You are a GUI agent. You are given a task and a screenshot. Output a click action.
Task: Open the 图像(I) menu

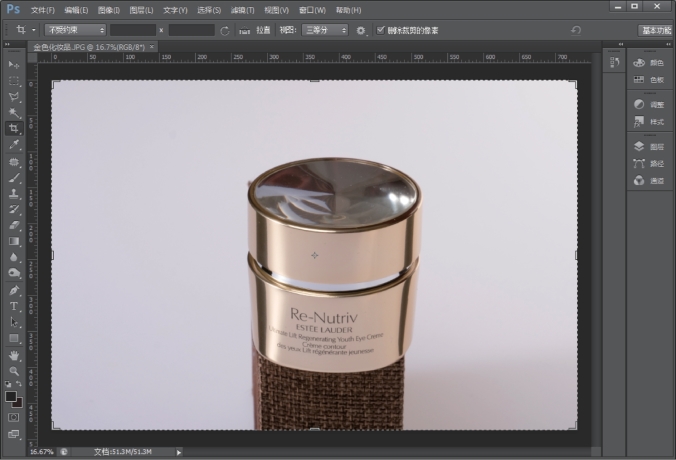109,10
